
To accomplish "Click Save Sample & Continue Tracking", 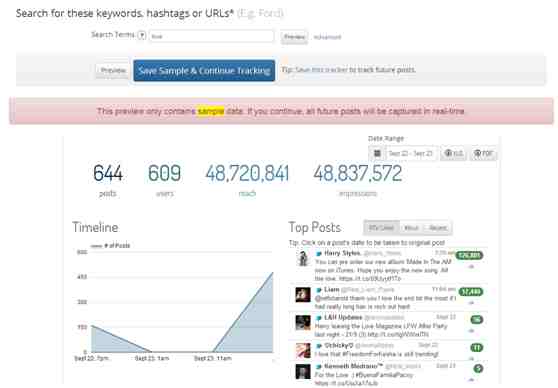I will coord(204,70).
